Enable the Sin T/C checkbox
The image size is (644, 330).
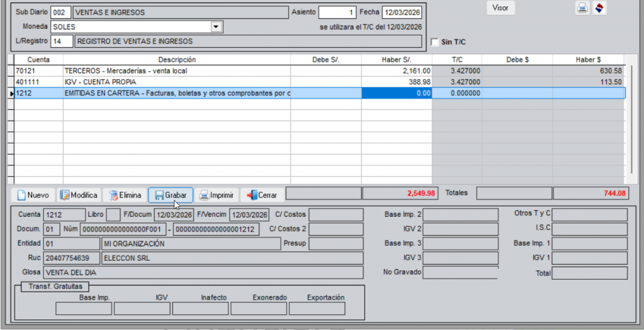click(x=435, y=42)
